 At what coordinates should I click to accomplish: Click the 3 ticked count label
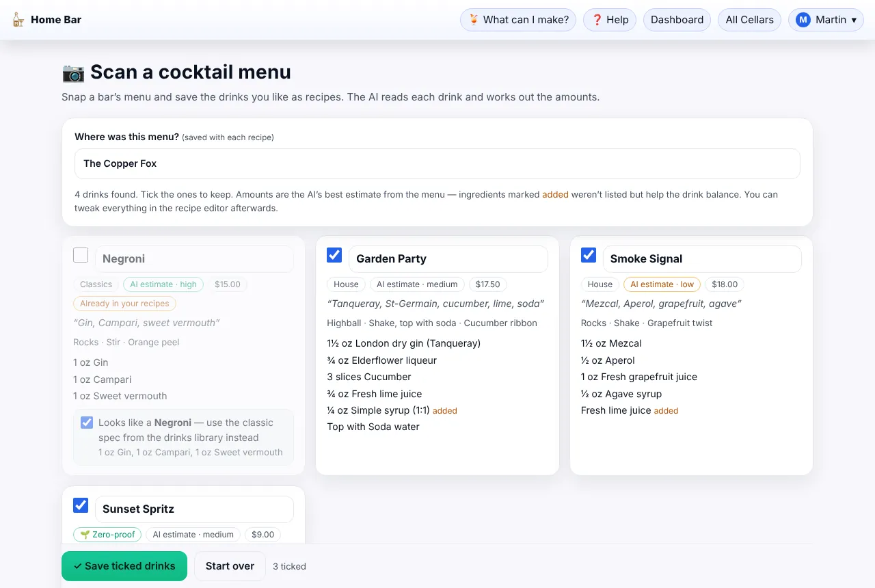coord(289,566)
